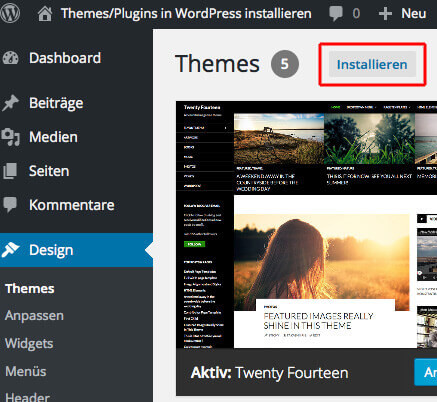Viewport: 437px width, 402px height.
Task: Open the Anpassen submenu entry
Action: click(x=34, y=316)
